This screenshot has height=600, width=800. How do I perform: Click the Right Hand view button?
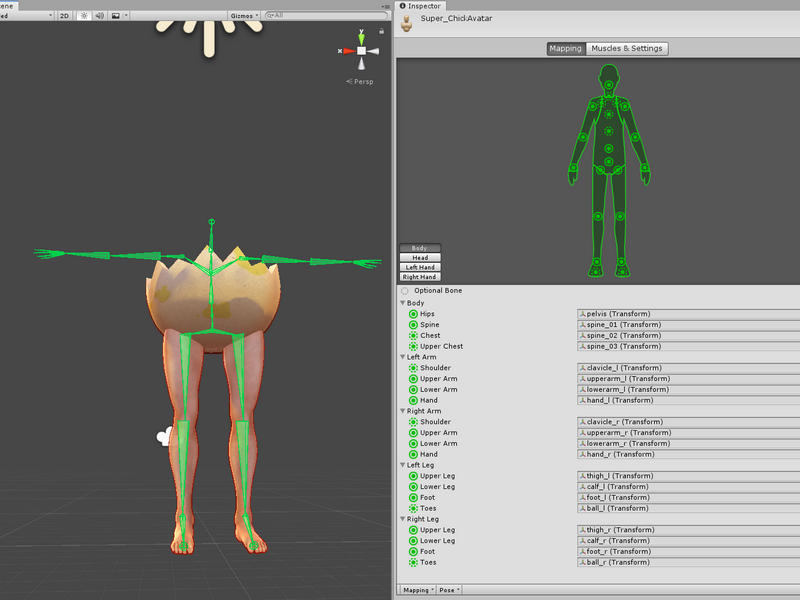(x=420, y=277)
